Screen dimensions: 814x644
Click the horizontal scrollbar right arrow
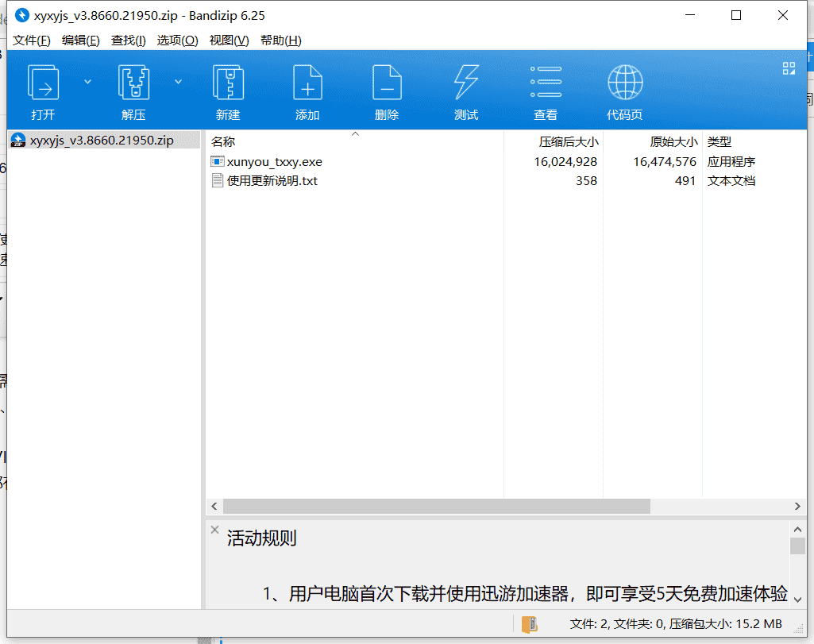click(x=797, y=506)
